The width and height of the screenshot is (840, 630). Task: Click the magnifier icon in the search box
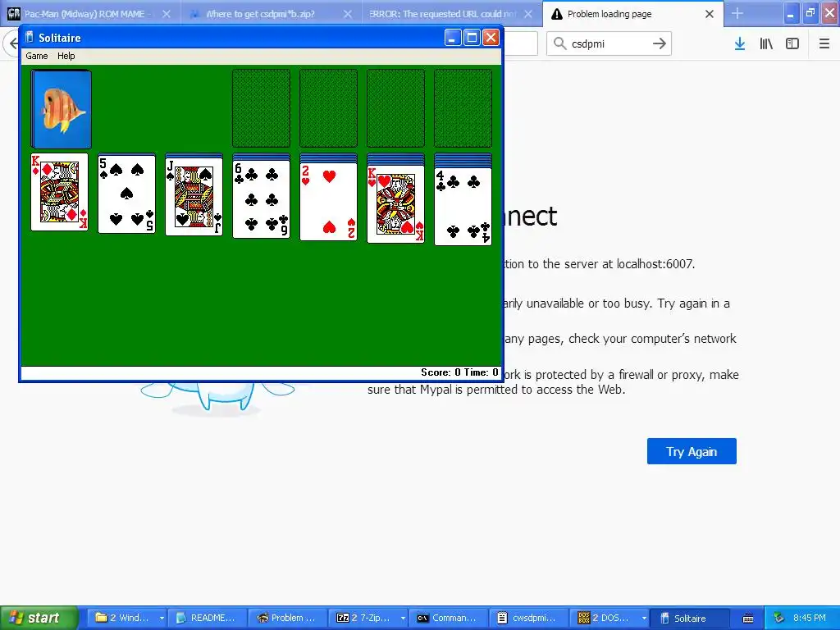pyautogui.click(x=559, y=43)
